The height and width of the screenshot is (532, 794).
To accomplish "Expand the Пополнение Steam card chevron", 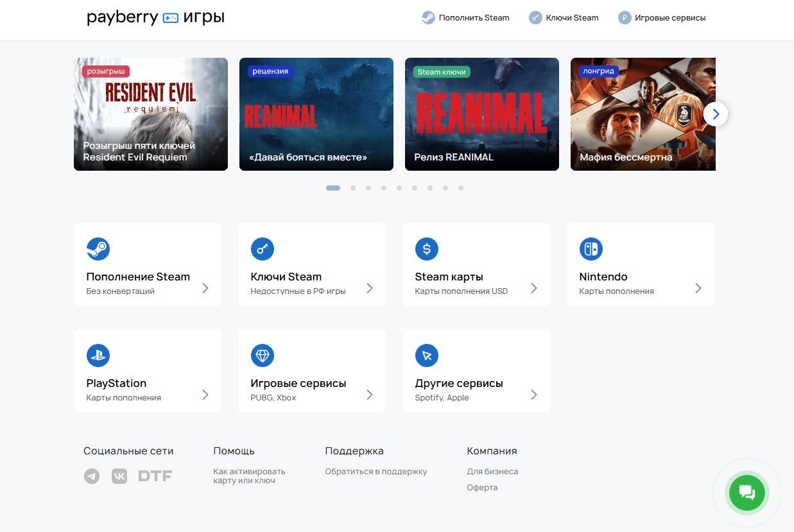I will (205, 288).
